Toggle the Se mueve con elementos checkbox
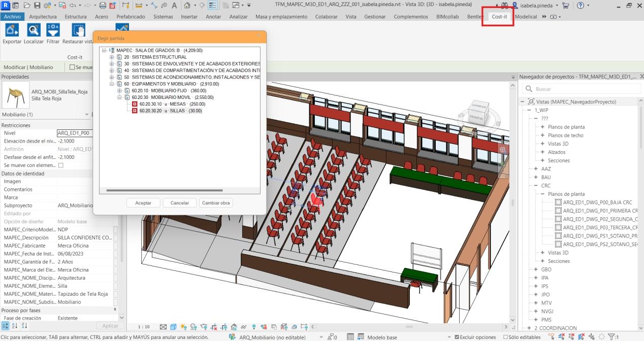The width and height of the screenshot is (644, 341). coord(61,165)
